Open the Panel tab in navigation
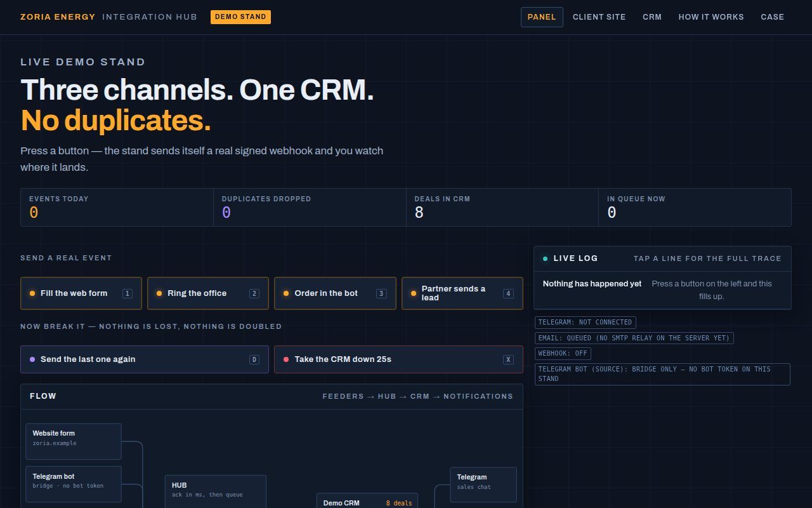This screenshot has height=508, width=812. 542,17
